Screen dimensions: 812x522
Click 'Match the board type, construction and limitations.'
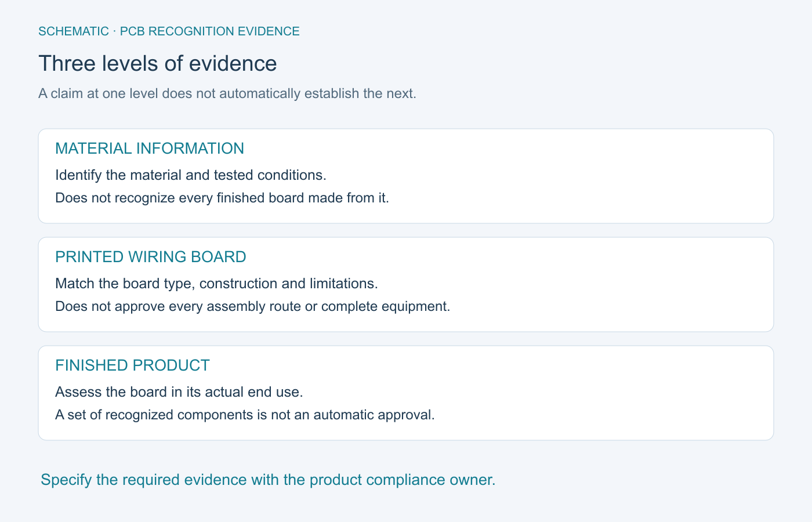click(x=216, y=284)
